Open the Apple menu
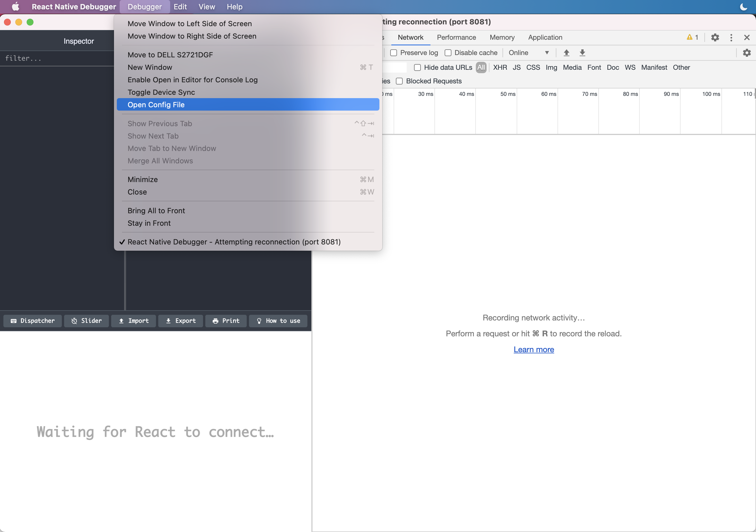The width and height of the screenshot is (756, 532). (x=16, y=7)
